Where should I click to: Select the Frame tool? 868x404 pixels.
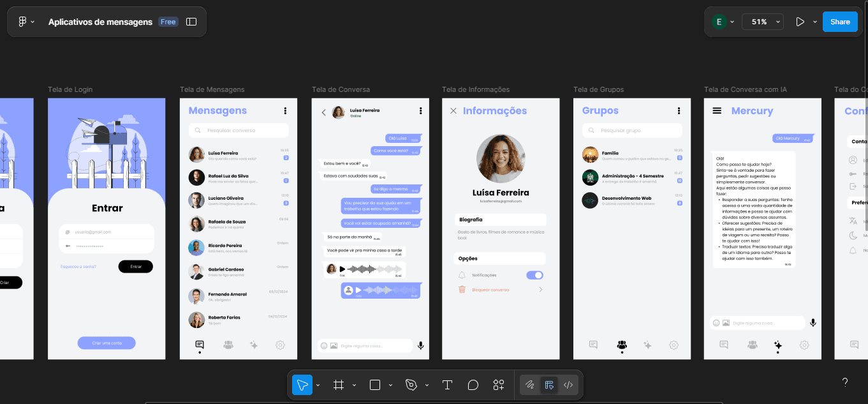point(339,385)
